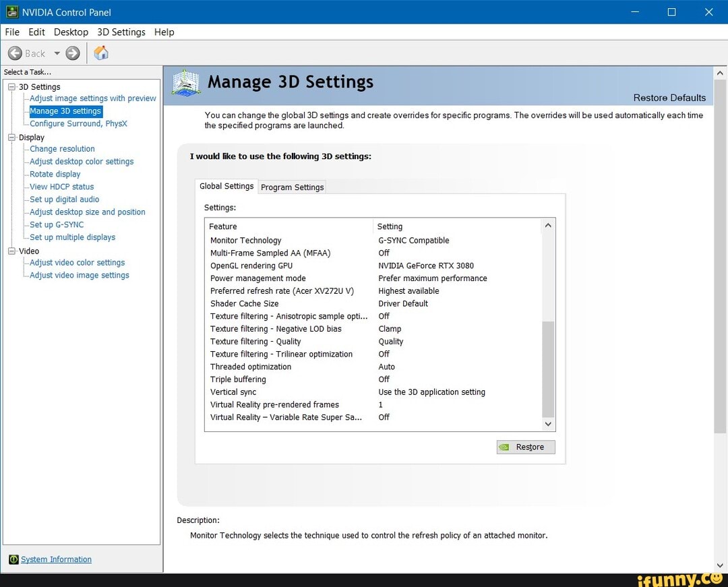Open 'Set up G-SYNC' in the sidebar
This screenshot has height=587, width=728.
click(x=55, y=224)
